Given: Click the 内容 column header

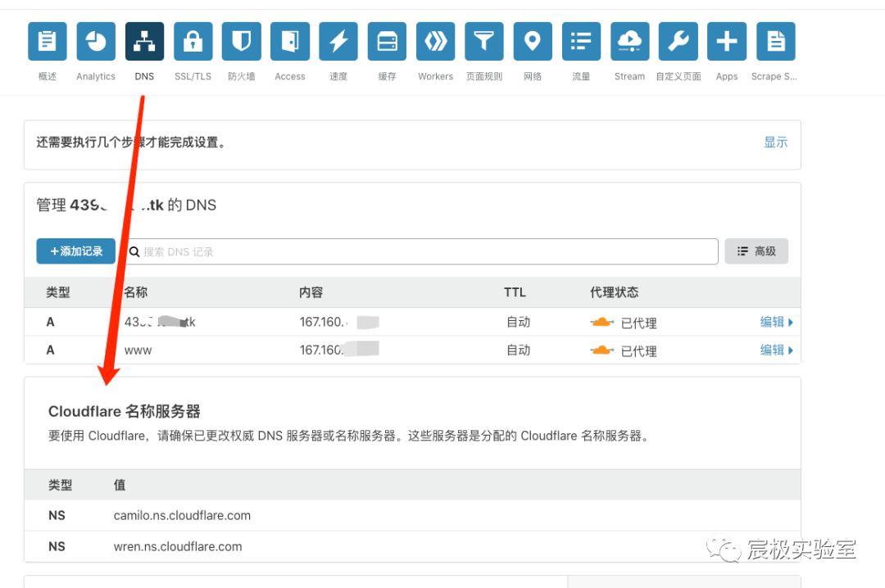Looking at the screenshot, I should pyautogui.click(x=311, y=292).
